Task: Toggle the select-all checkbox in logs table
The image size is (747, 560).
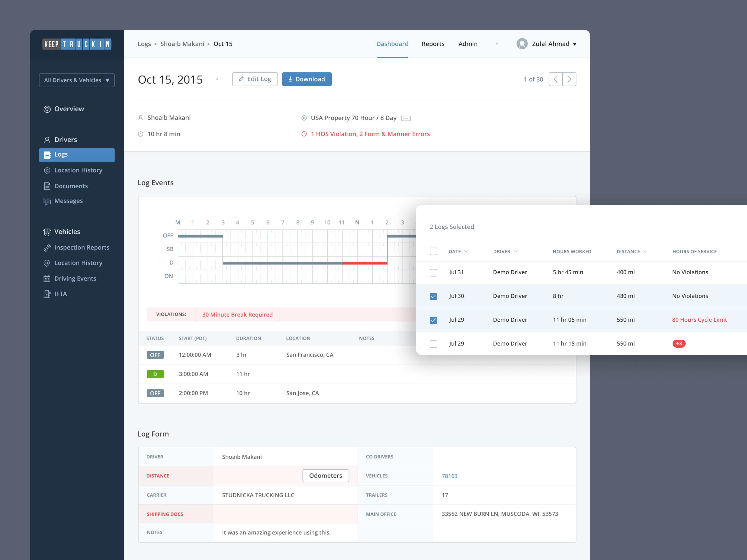Action: click(x=434, y=251)
